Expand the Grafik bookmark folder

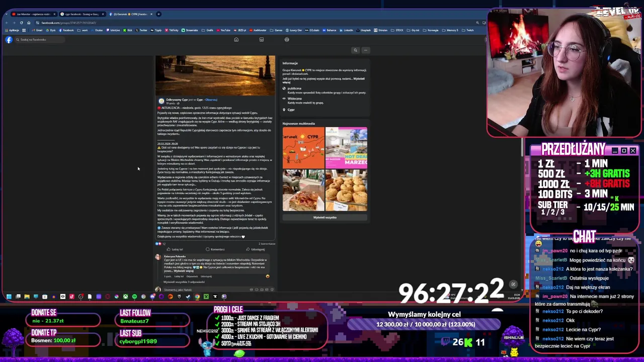point(207,30)
